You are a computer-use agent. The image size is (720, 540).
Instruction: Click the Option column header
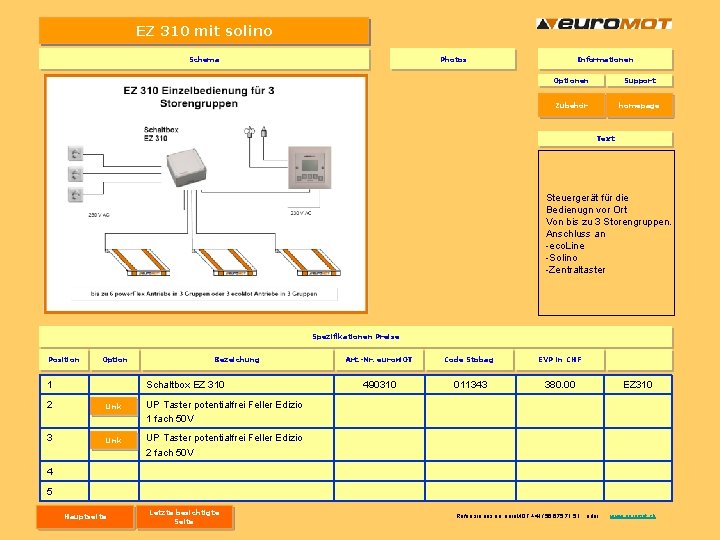[x=115, y=360]
